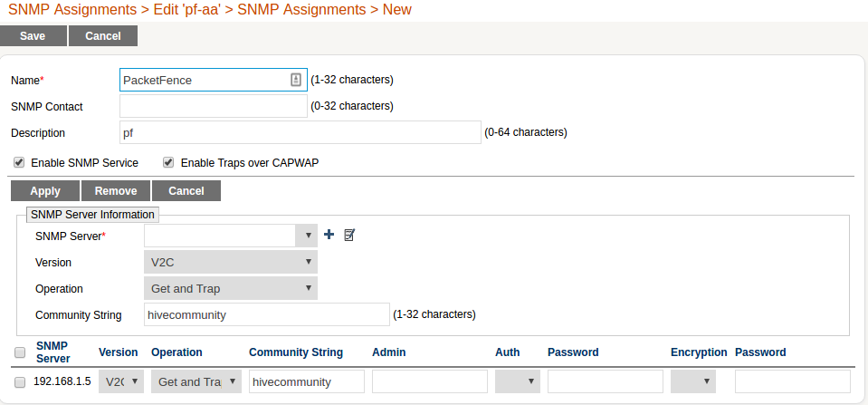
Task: Click the edit icon beside SNMP Server
Action: (x=349, y=235)
